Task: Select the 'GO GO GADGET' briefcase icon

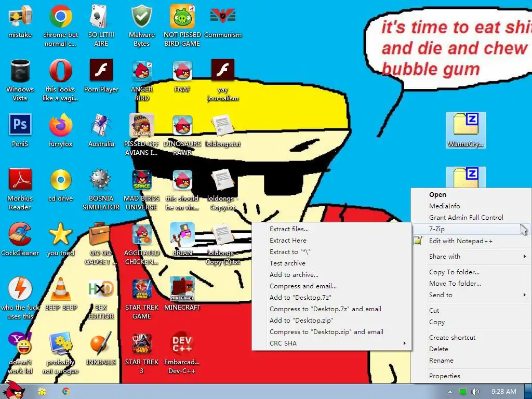Action: coord(99,234)
